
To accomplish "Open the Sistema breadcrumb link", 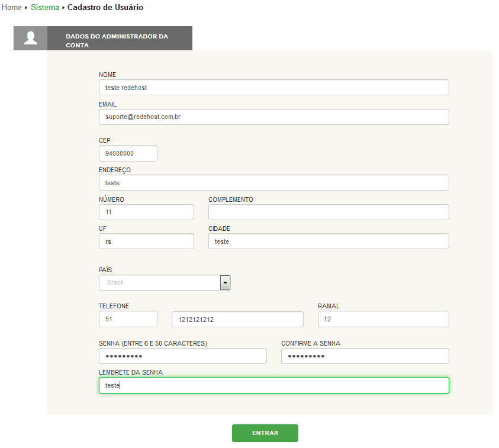I will coord(45,8).
